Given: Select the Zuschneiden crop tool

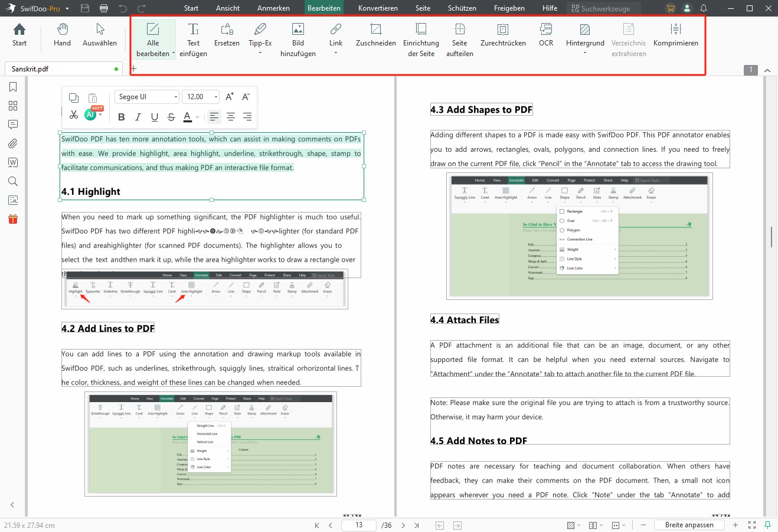Looking at the screenshot, I should (x=375, y=35).
